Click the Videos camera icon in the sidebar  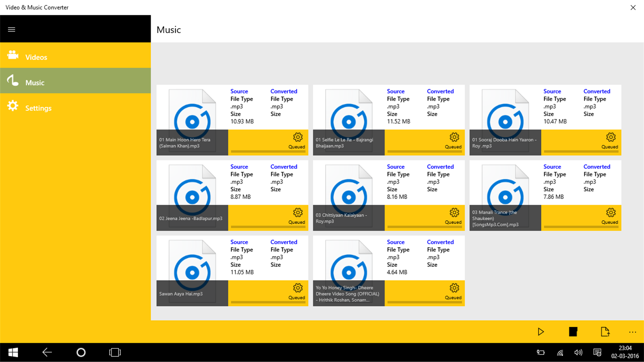click(13, 55)
